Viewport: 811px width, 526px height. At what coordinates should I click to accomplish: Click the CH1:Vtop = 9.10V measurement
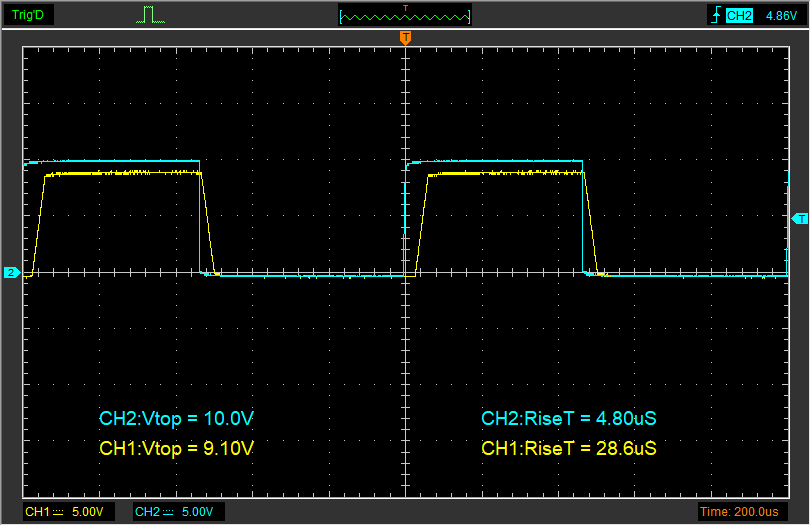tap(176, 448)
